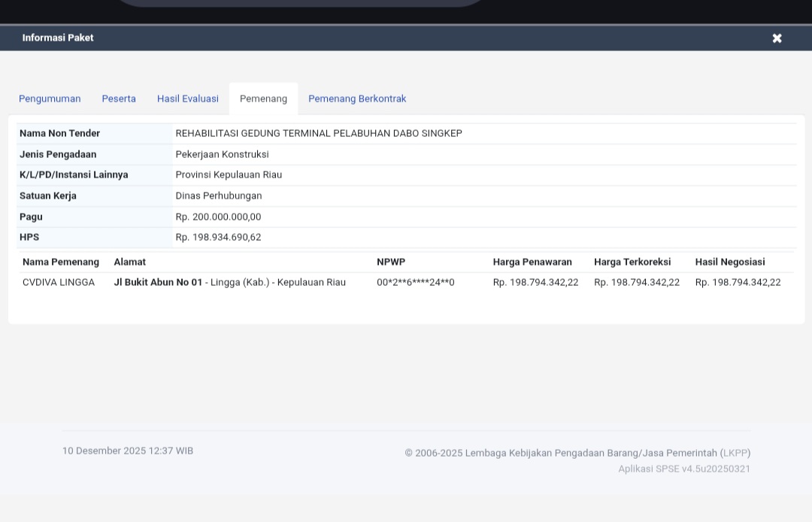The width and height of the screenshot is (812, 522).
Task: Click winner name CVDIVA LINGGA
Action: click(59, 283)
